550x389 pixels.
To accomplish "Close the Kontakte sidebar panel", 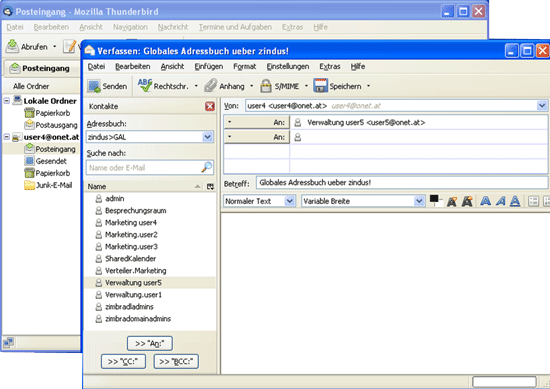I will [210, 106].
